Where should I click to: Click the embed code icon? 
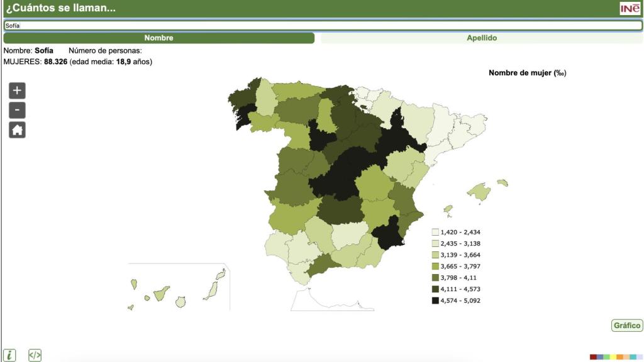click(35, 356)
